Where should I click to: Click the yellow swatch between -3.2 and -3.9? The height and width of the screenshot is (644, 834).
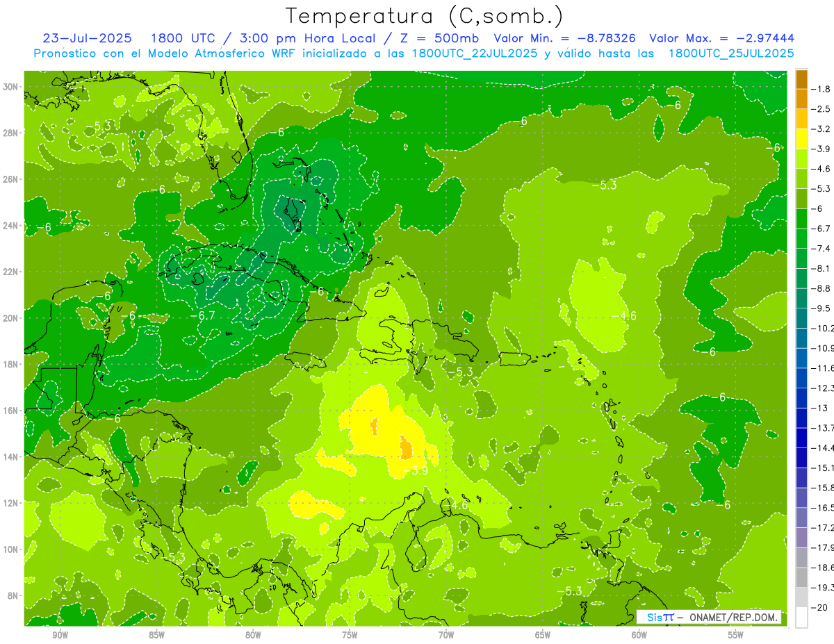point(801,139)
